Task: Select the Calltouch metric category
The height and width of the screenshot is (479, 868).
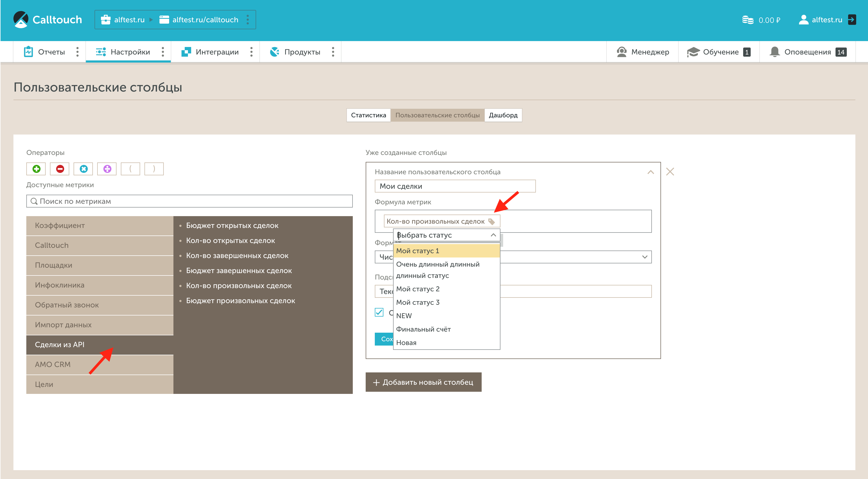Action: pos(100,245)
